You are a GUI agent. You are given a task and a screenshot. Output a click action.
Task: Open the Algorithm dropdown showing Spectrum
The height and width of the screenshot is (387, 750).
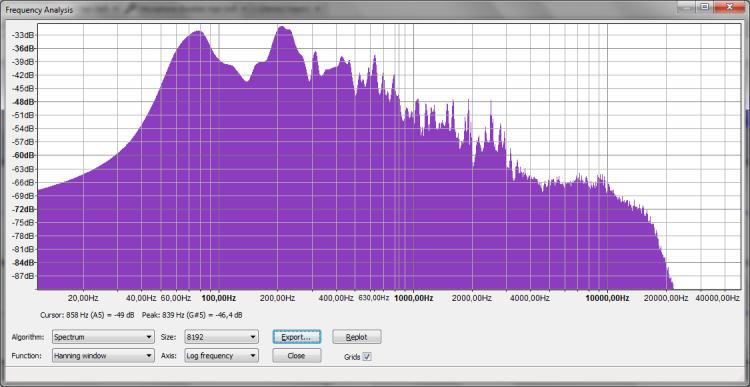(x=103, y=337)
